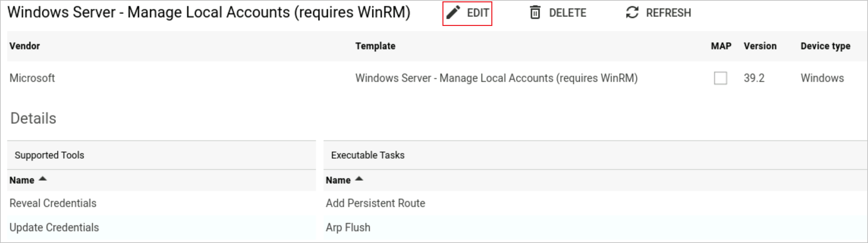
Task: Sort Executable Tasks by Name arrow
Action: 359,179
